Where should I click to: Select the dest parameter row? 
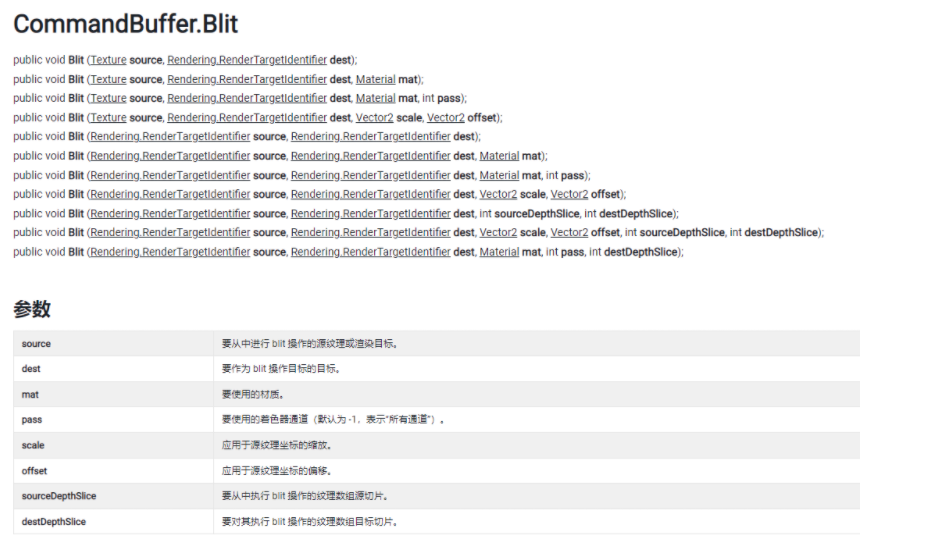click(x=436, y=369)
